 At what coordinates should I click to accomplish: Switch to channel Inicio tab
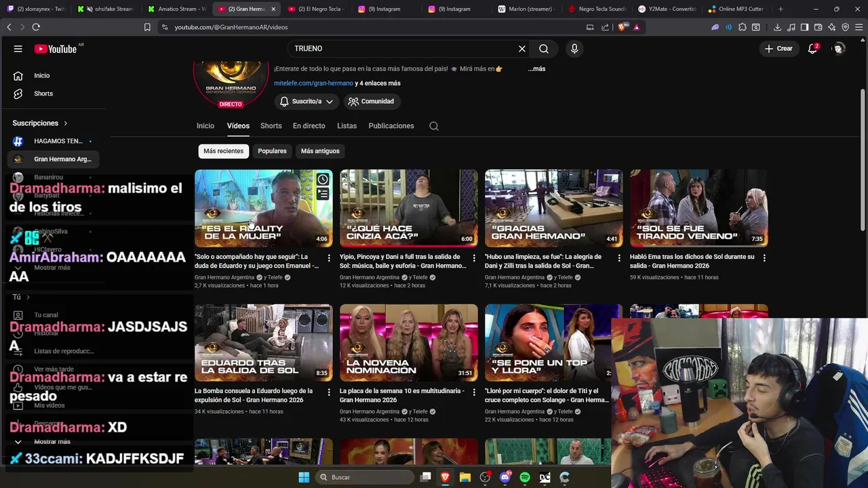click(205, 126)
